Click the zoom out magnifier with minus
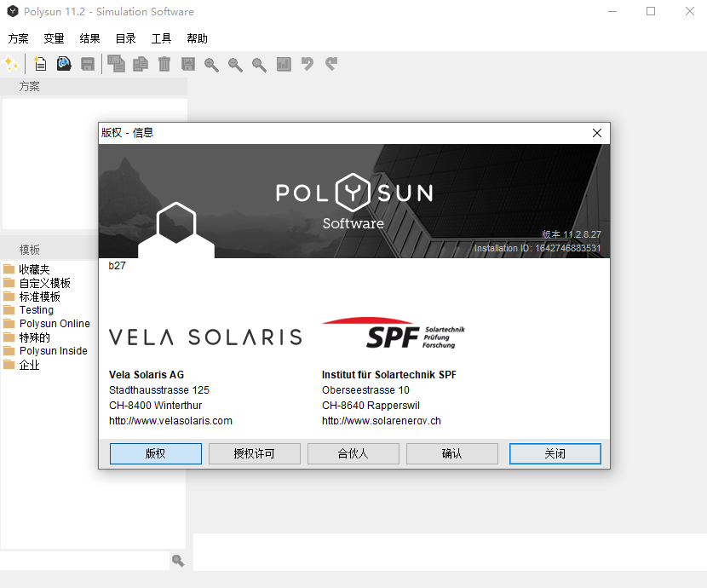 (x=235, y=65)
